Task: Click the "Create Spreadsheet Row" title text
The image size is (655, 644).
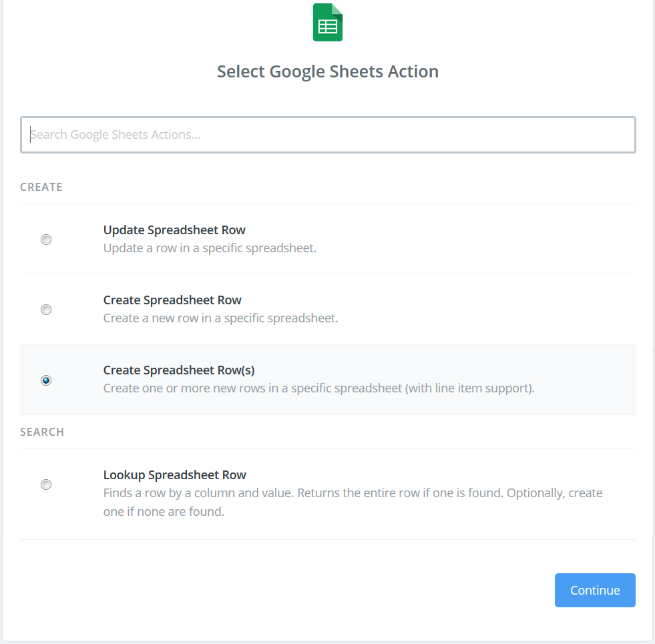Action: click(x=172, y=300)
